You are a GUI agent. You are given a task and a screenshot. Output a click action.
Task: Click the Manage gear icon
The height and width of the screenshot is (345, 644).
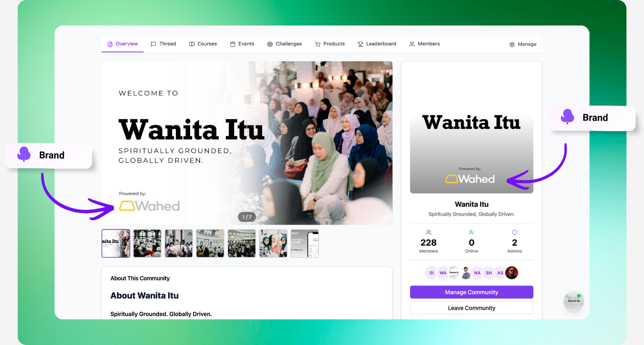[x=512, y=45]
